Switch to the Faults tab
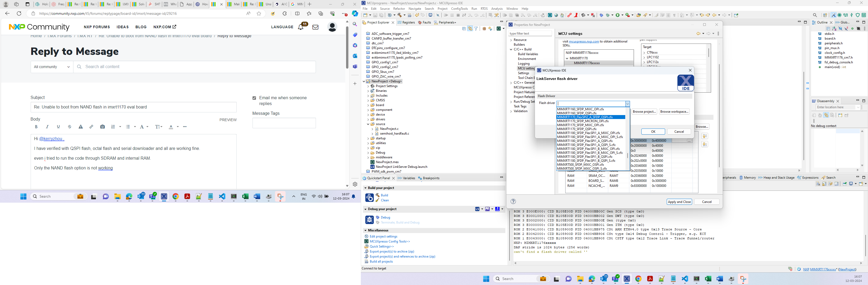 (x=424, y=22)
